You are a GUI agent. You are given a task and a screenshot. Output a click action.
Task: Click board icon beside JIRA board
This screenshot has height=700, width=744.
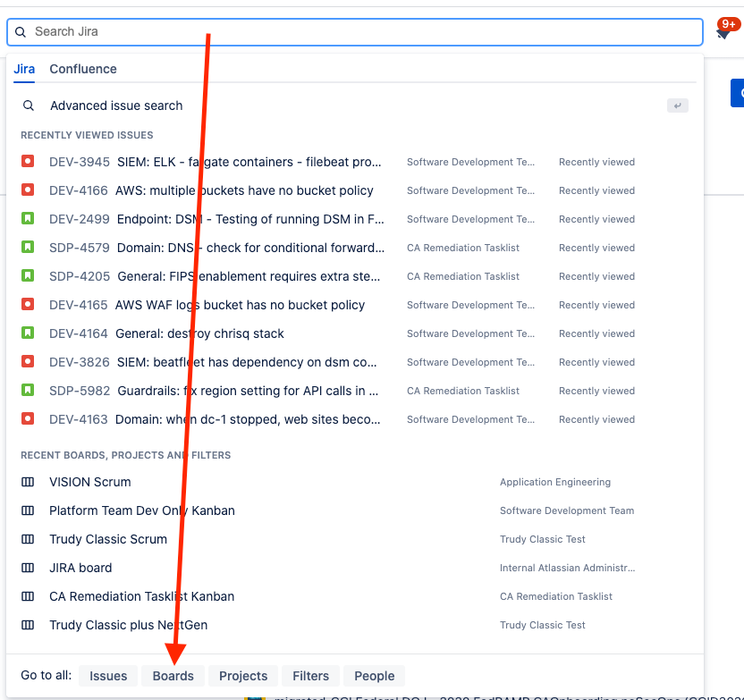[28, 568]
